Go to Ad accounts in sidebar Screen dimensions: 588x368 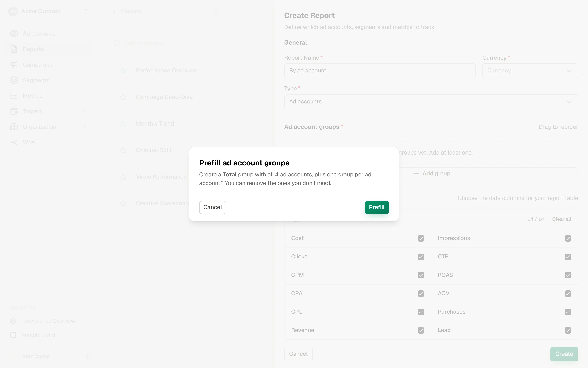49,34
